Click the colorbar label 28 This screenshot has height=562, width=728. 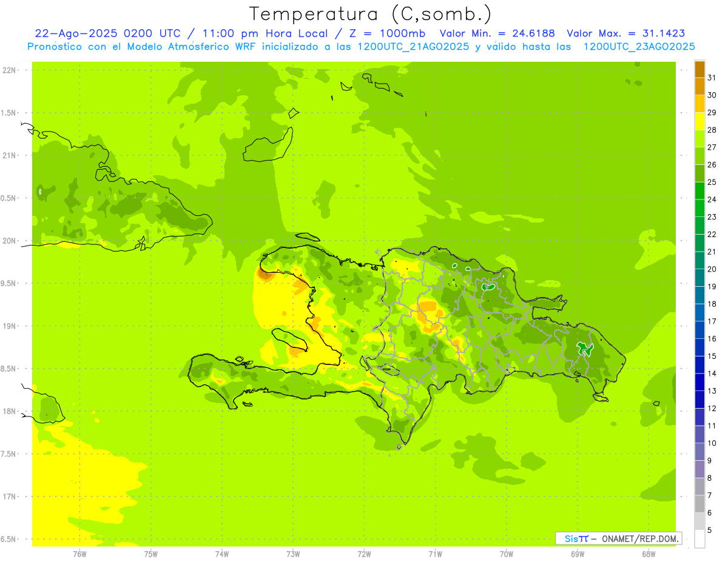tap(712, 130)
